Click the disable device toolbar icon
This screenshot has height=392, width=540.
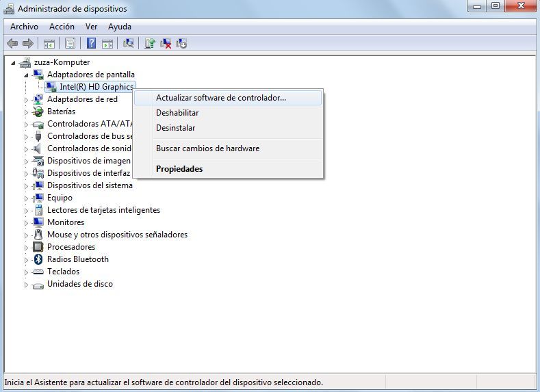click(x=181, y=43)
